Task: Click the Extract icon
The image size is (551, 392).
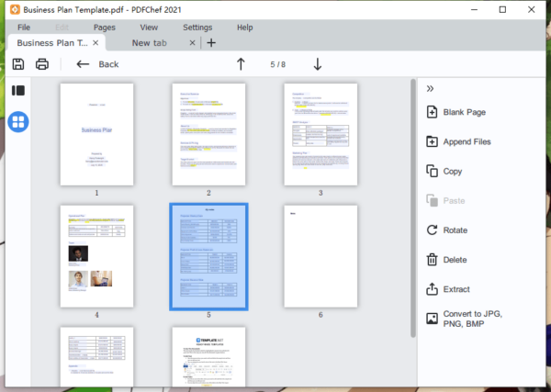Action: [x=432, y=289]
